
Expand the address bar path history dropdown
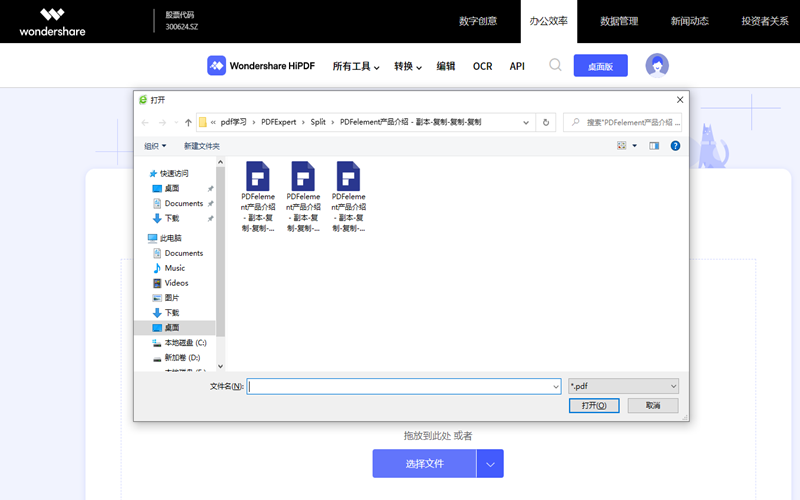coord(527,122)
